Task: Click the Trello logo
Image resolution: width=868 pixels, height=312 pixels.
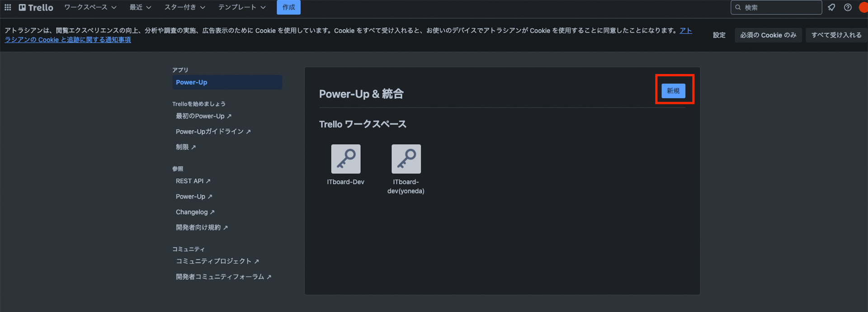Action: tap(36, 7)
